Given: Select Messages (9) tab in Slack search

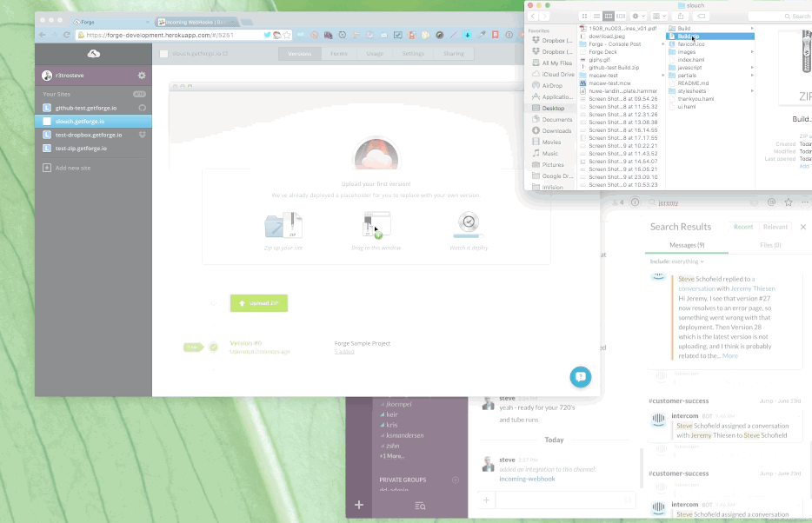Looking at the screenshot, I should pyautogui.click(x=687, y=245).
